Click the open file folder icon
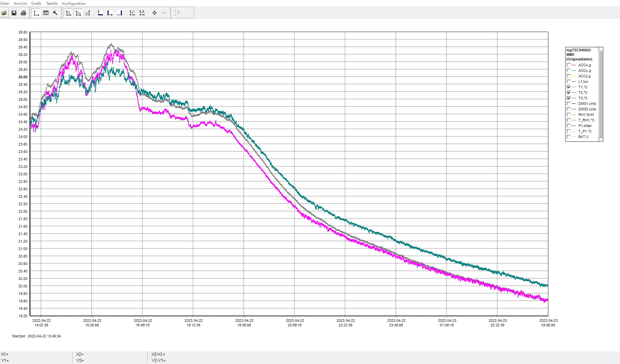 click(4, 13)
